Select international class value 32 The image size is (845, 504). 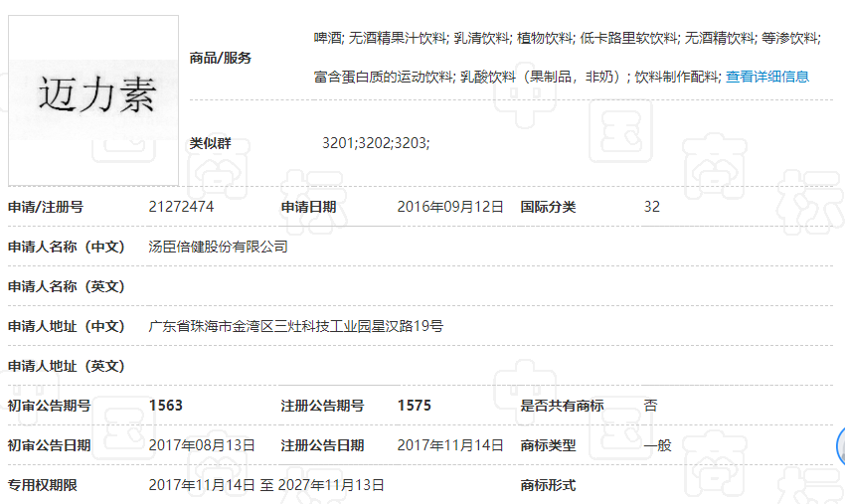click(x=651, y=207)
